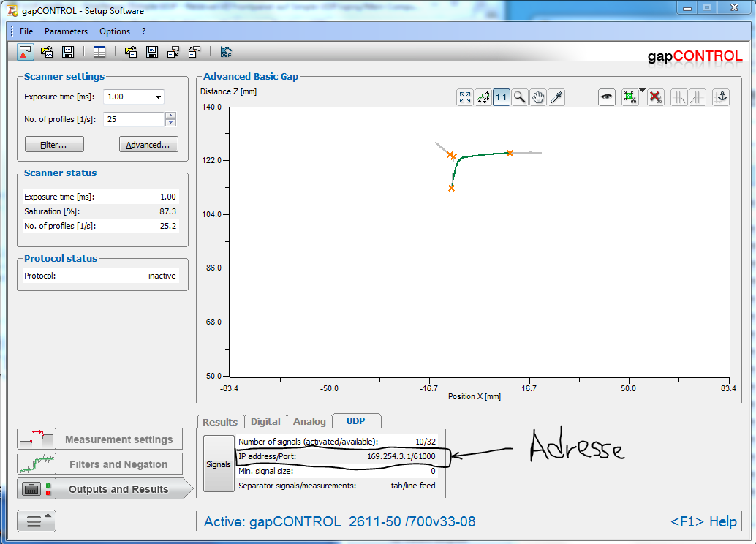Load parameters from scanner icon
The height and width of the screenshot is (544, 756).
[173, 52]
